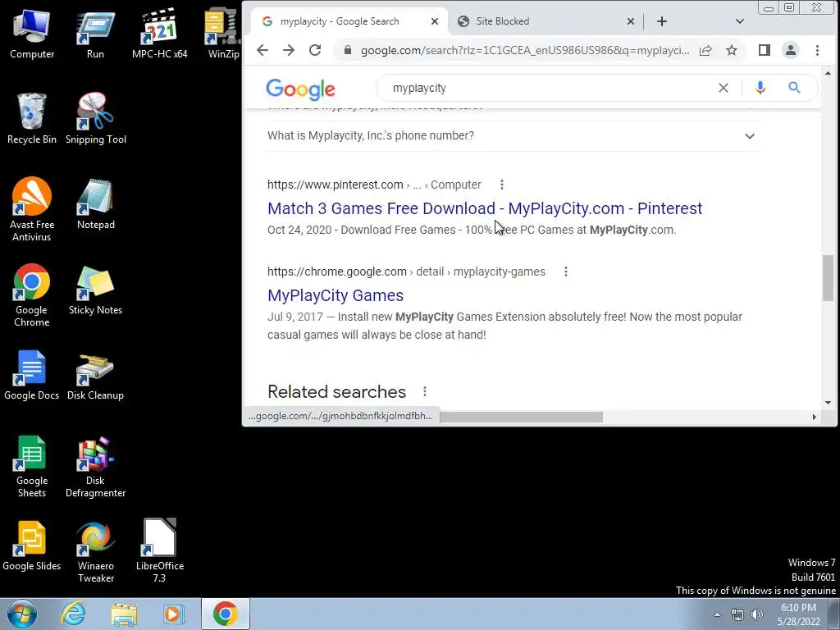
Task: Open options for the Pinterest result
Action: tap(501, 185)
